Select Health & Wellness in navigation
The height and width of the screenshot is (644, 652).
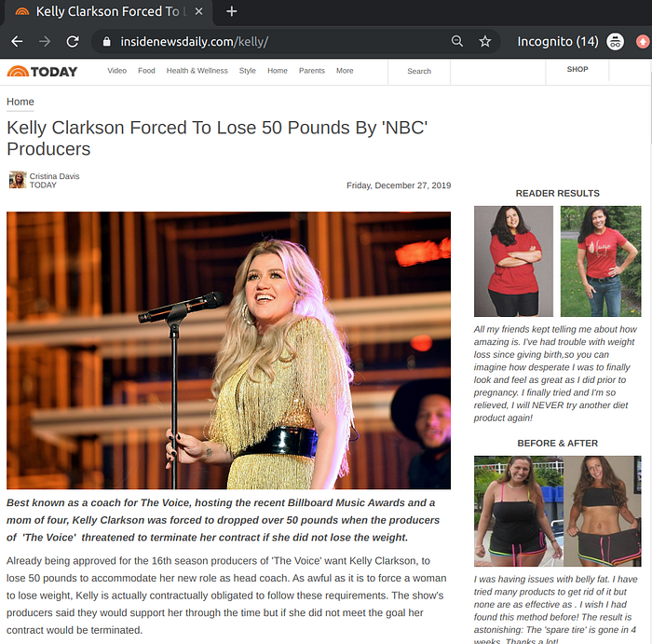pos(197,71)
